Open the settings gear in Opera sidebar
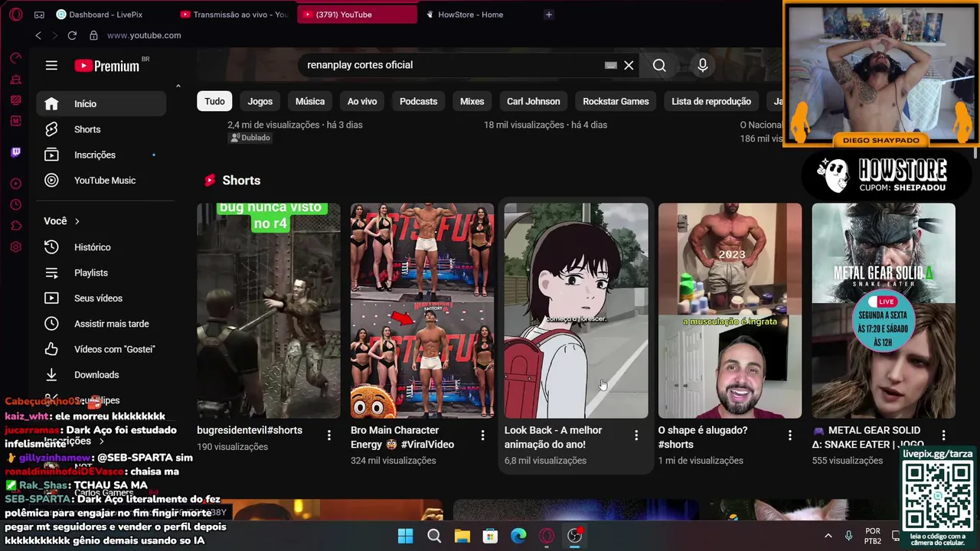Image resolution: width=980 pixels, height=551 pixels. click(x=15, y=247)
